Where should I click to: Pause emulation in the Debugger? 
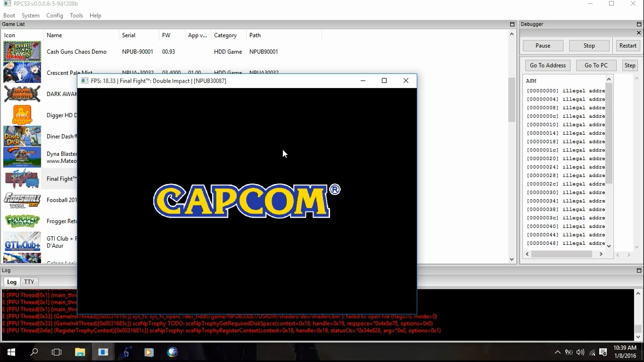click(x=543, y=46)
